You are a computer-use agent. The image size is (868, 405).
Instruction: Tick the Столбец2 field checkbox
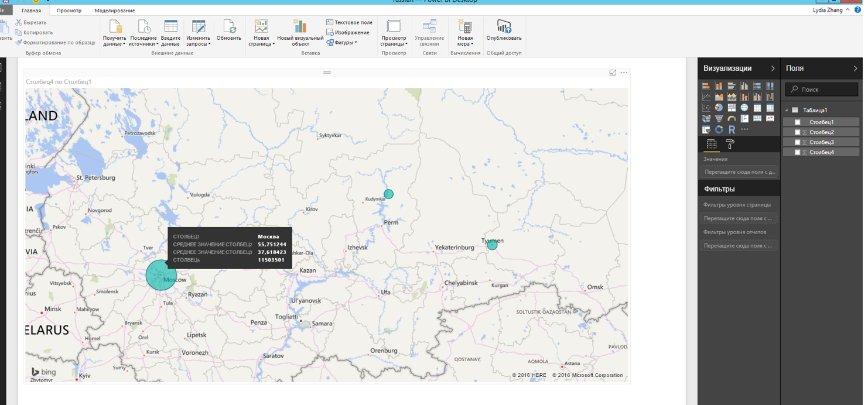[x=797, y=132]
